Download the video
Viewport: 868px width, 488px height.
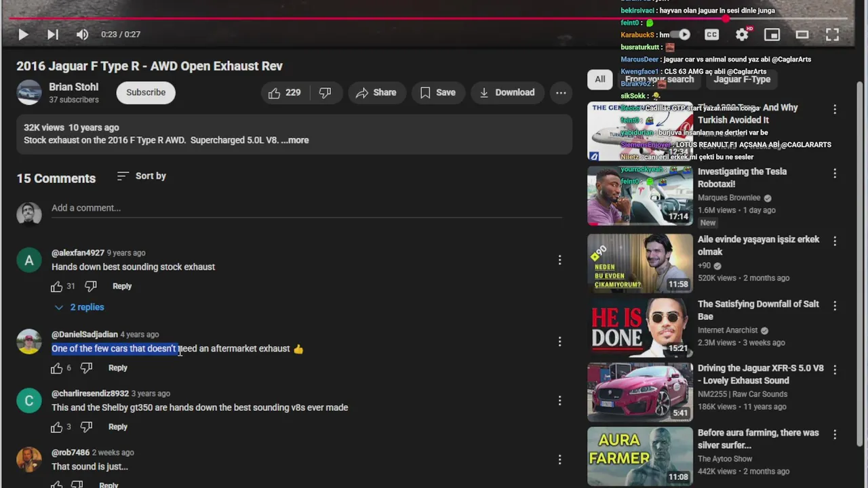(507, 93)
